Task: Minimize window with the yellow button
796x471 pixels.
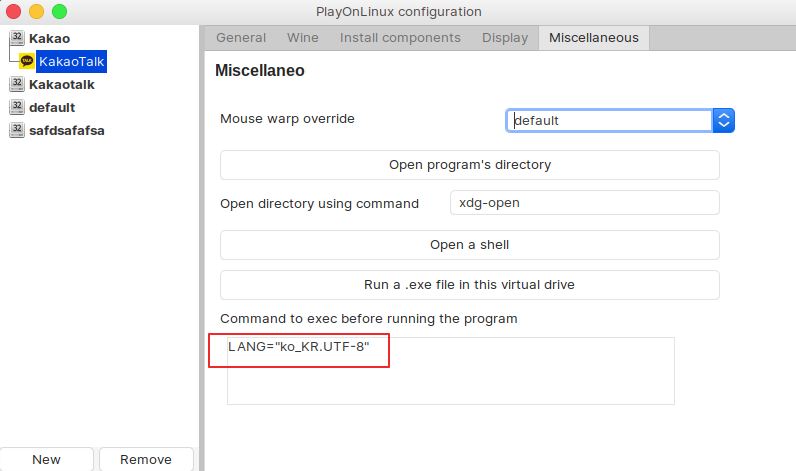Action: (37, 11)
